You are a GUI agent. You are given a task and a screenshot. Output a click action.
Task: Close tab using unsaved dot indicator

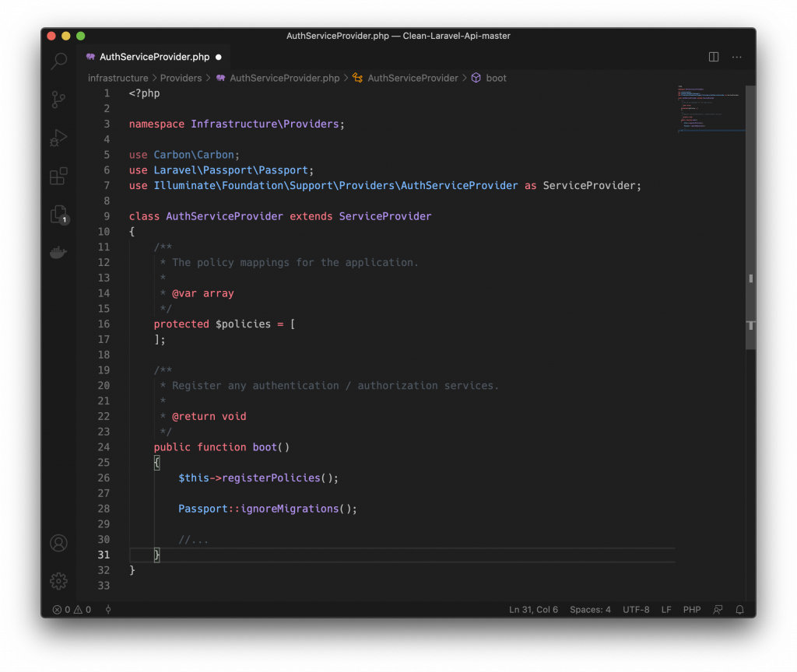[219, 57]
